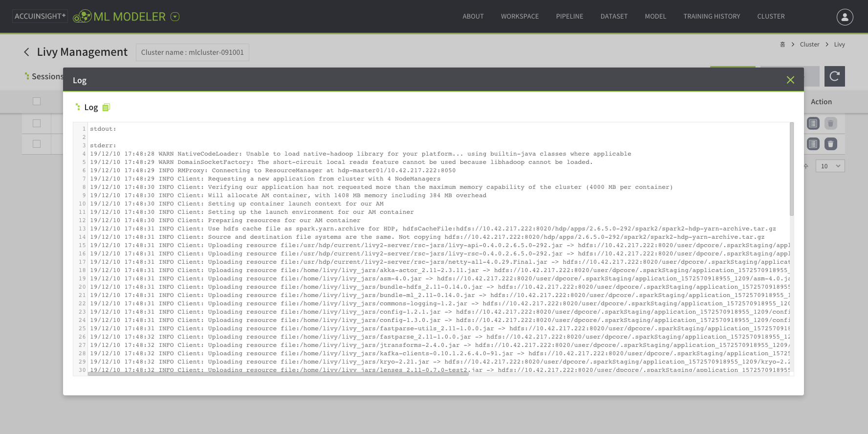Toggle the select-all checkbox in table header
This screenshot has width=868, height=434.
[37, 101]
